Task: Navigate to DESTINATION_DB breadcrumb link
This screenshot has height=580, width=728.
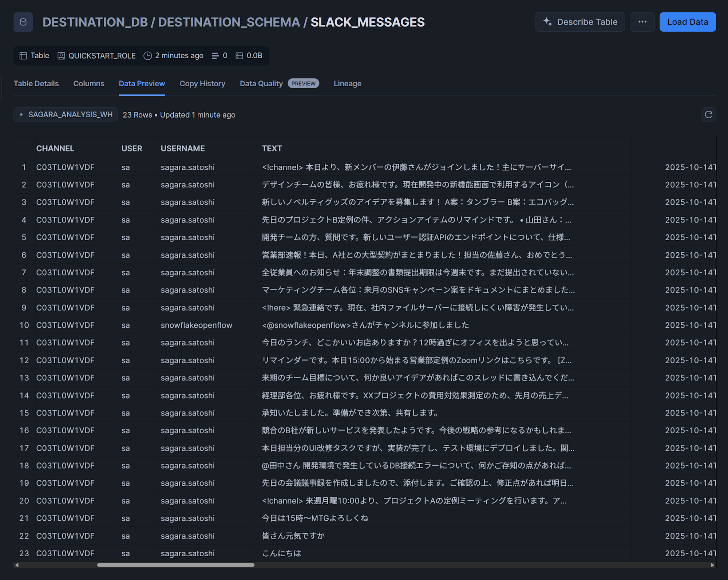Action: tap(95, 22)
